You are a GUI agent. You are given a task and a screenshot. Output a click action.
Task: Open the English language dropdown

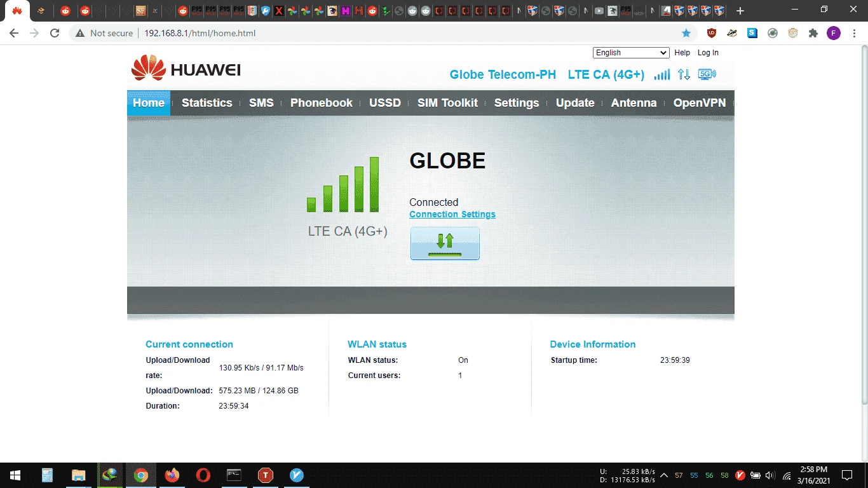tap(631, 53)
